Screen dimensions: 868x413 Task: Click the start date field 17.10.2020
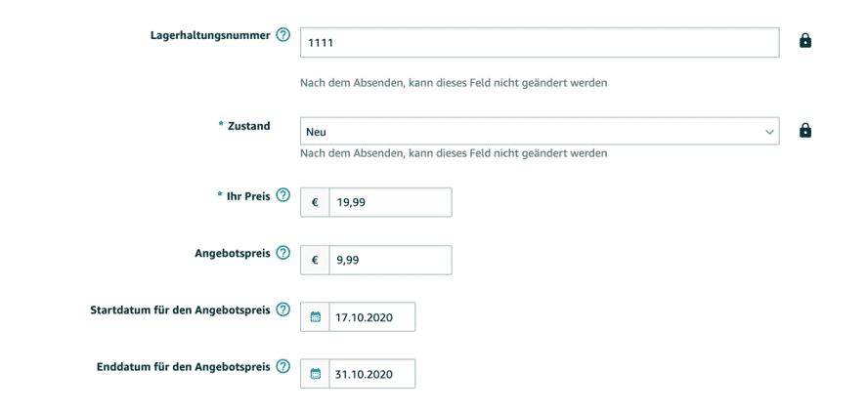(371, 317)
